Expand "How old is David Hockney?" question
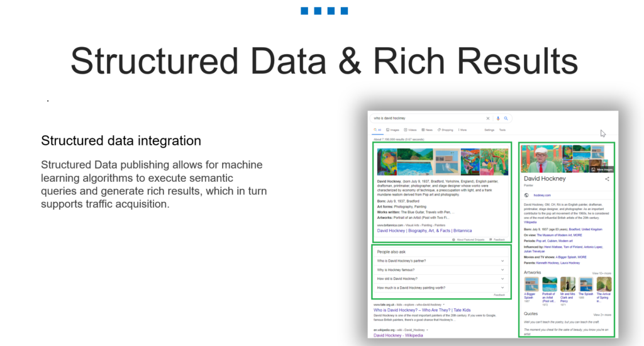 [502, 278]
